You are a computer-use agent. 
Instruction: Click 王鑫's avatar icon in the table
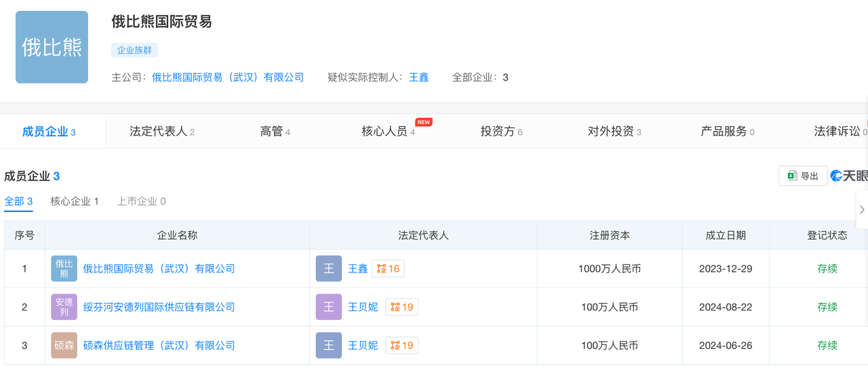(x=329, y=269)
